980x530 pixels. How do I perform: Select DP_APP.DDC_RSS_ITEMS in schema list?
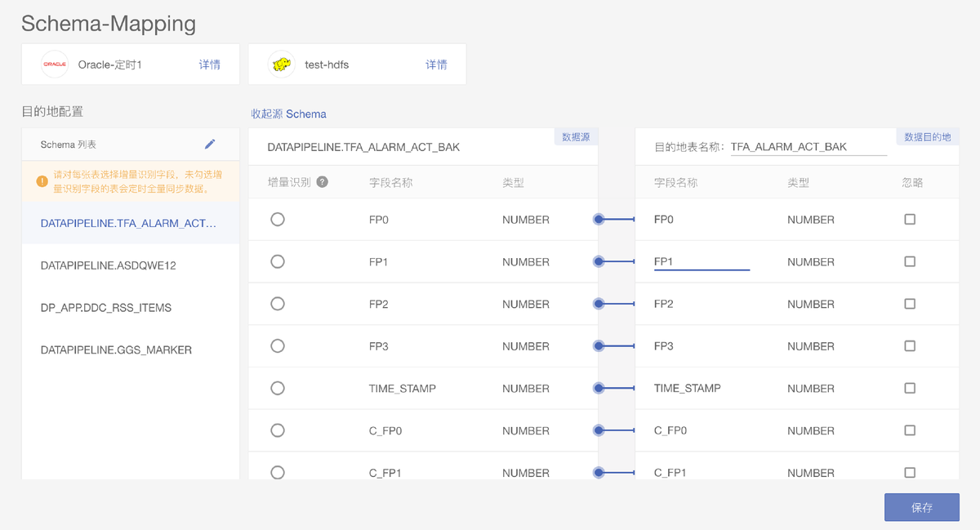[x=131, y=308]
